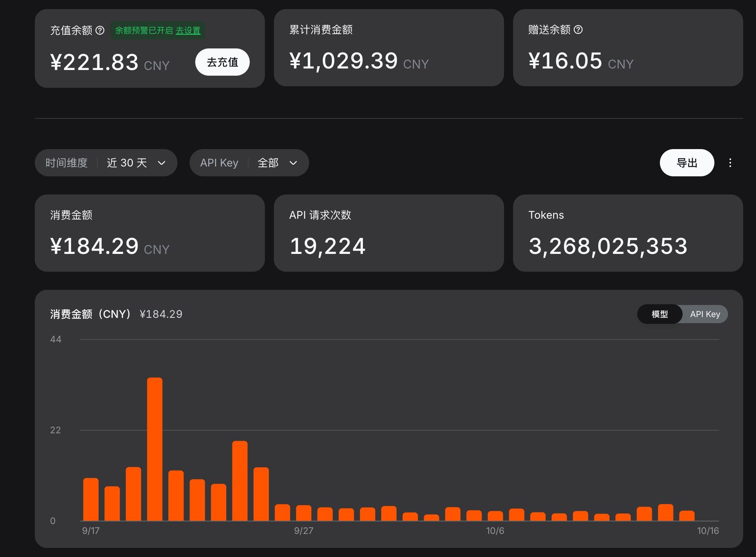Click the tallest bar in the spending chart

[155, 449]
